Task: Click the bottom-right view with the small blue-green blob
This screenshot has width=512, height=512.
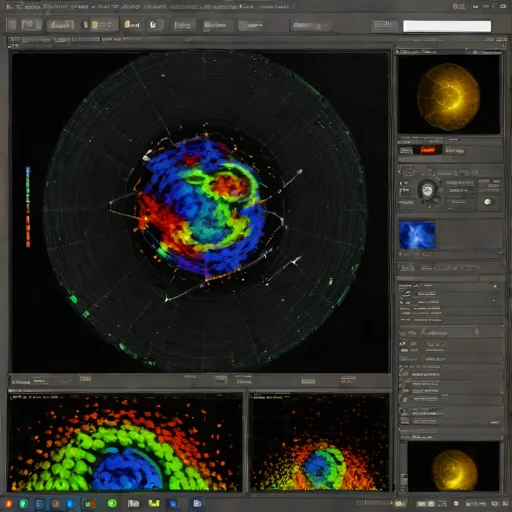Action: [x=319, y=443]
